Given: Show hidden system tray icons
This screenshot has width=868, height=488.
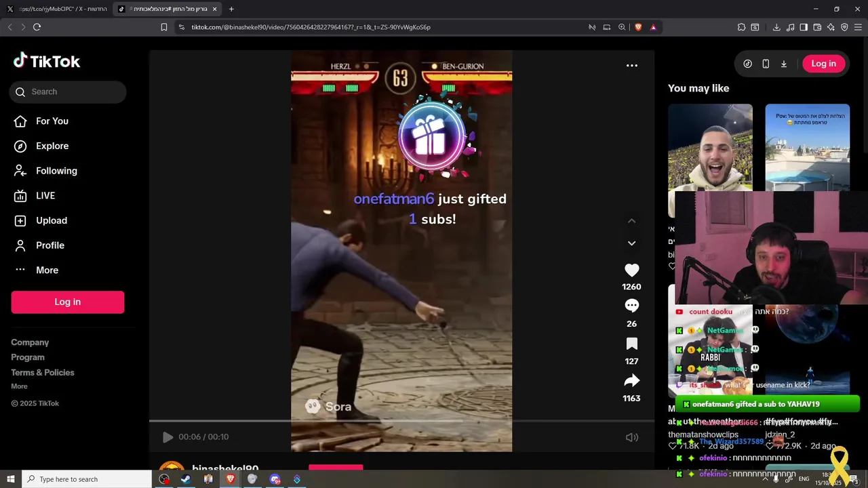Looking at the screenshot, I should pos(766,479).
